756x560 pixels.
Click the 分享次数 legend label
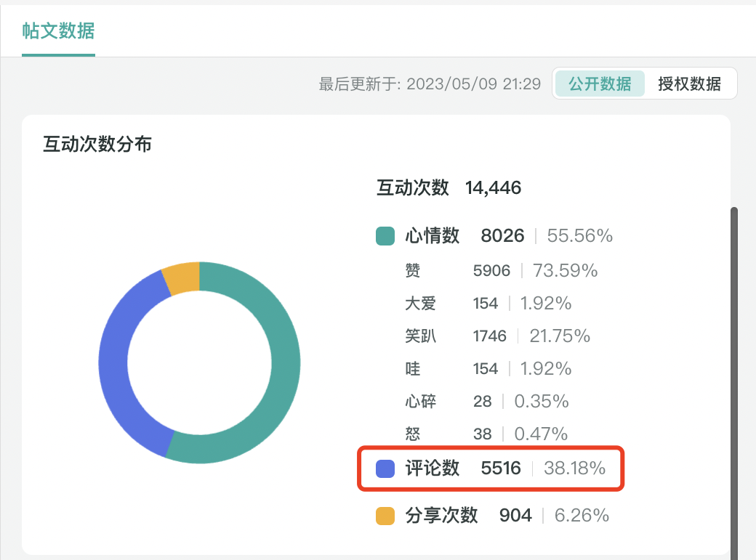click(441, 516)
